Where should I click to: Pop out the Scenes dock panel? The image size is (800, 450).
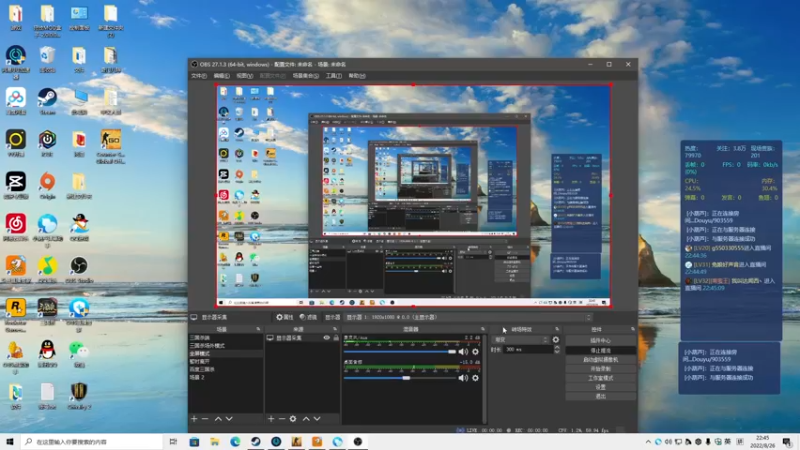(258, 329)
